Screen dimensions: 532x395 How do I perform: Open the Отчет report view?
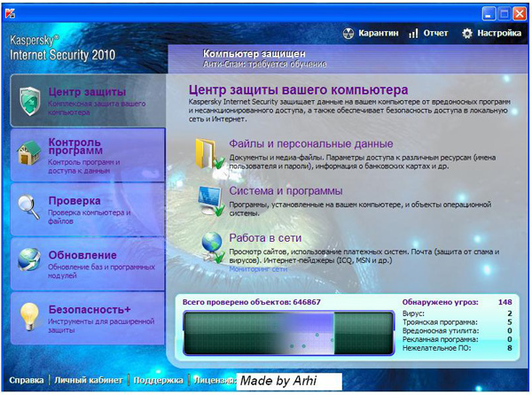click(x=435, y=33)
